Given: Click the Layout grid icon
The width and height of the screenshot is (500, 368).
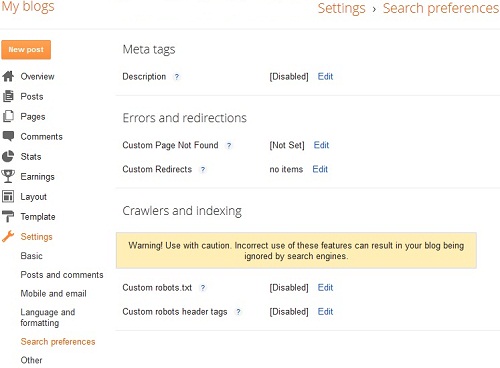Looking at the screenshot, I should click(8, 196).
